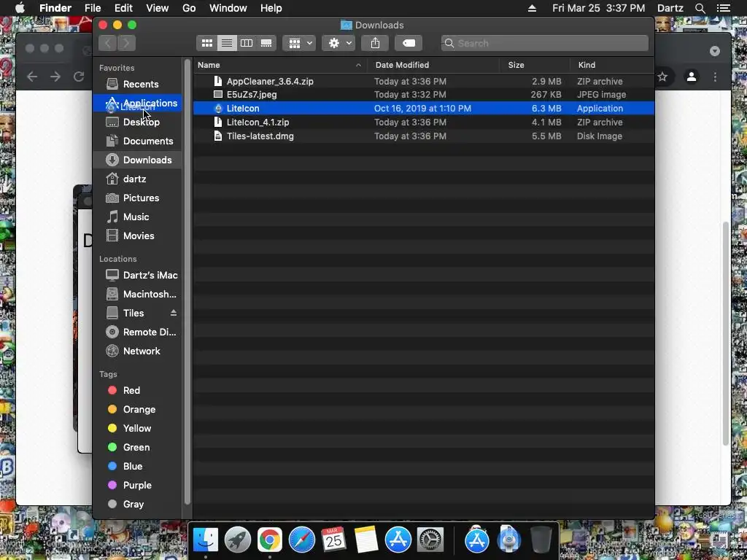This screenshot has width=747, height=560.
Task: Switch Finder to list view
Action: 227,43
